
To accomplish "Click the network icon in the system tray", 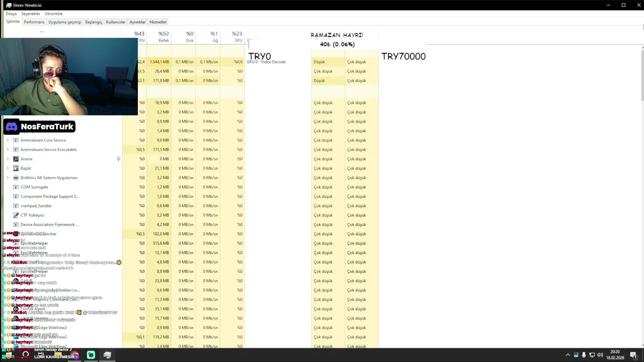I will [592, 355].
